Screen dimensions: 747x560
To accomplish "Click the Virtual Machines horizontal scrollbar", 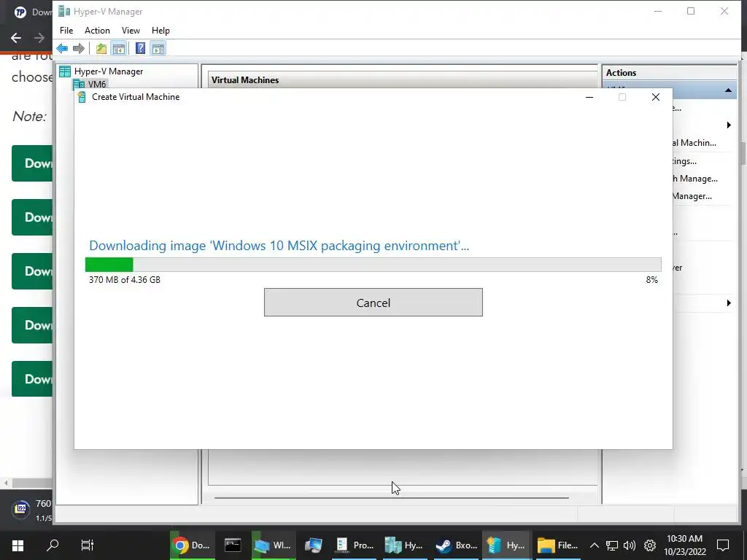I will pos(392,497).
